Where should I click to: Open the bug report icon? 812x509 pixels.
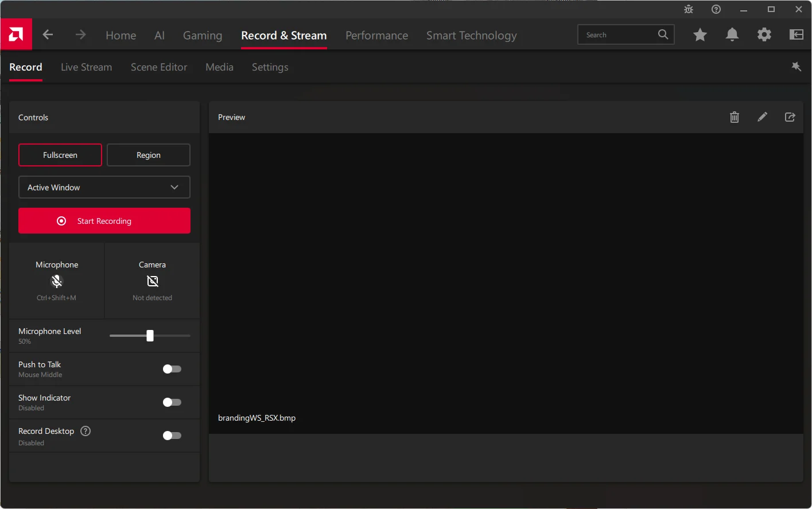pos(689,9)
